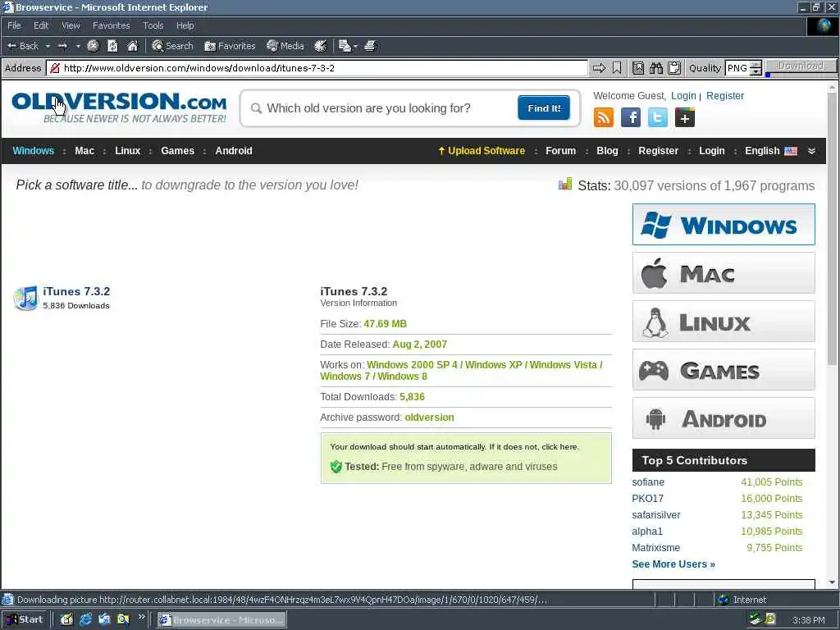Screen dimensions: 840x630
Task: Click the bookmarks page icon
Action: (x=638, y=68)
